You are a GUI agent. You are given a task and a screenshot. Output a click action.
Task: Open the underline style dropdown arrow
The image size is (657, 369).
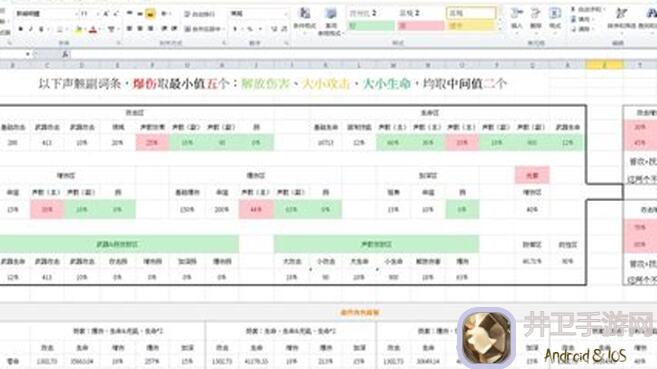click(48, 29)
